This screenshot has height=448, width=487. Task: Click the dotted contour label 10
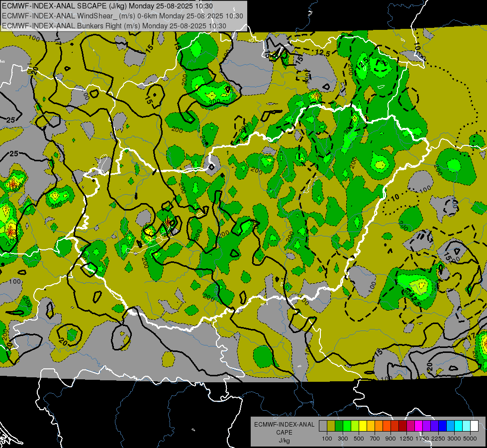click(394, 198)
